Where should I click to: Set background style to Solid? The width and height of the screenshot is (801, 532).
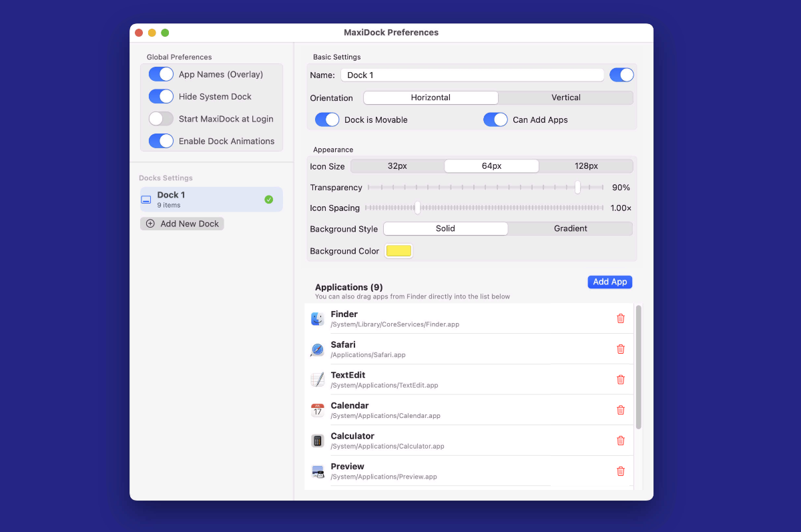tap(445, 228)
